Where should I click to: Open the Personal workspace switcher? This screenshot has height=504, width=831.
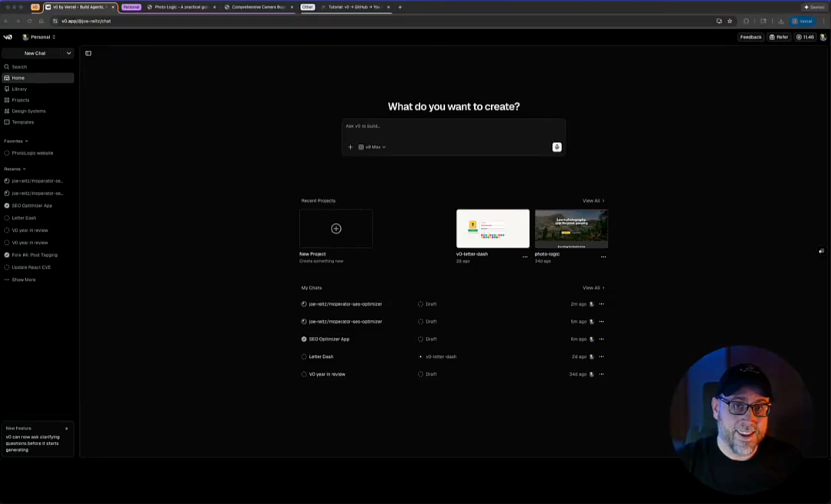[x=39, y=37]
